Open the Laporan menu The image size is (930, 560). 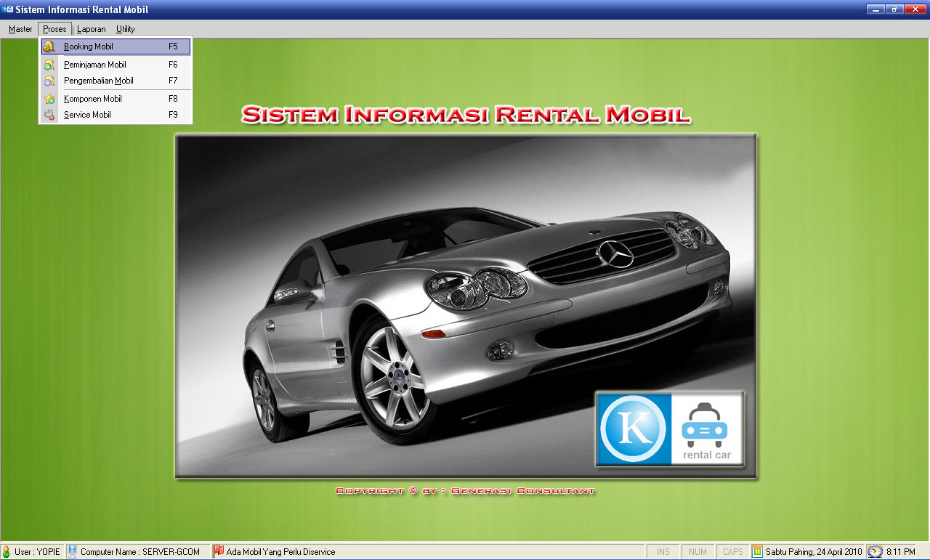click(91, 29)
